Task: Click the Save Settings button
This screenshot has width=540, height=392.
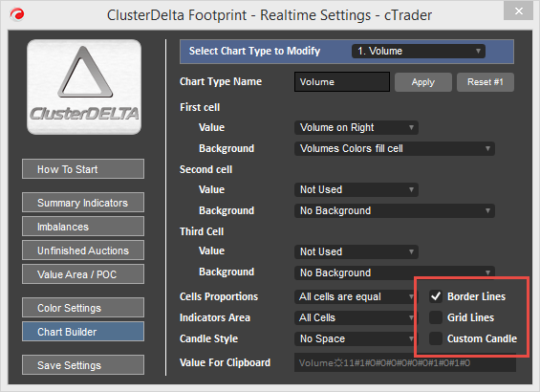Action: 83,365
